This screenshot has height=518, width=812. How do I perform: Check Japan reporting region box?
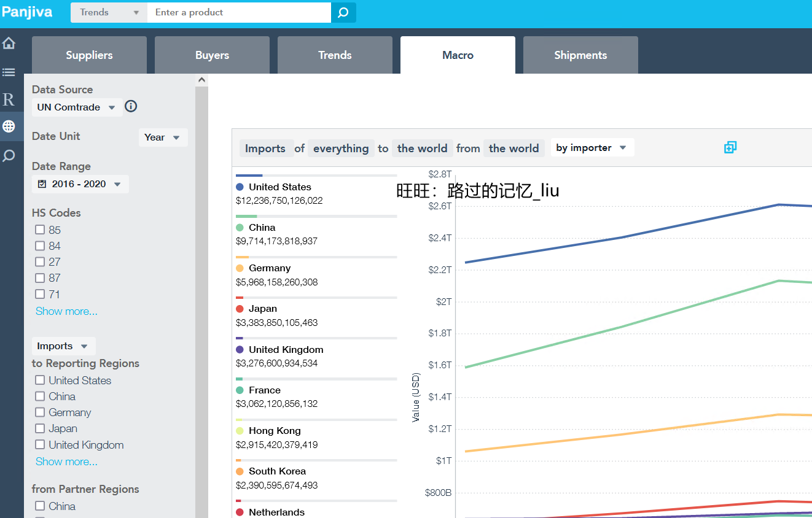click(x=40, y=428)
